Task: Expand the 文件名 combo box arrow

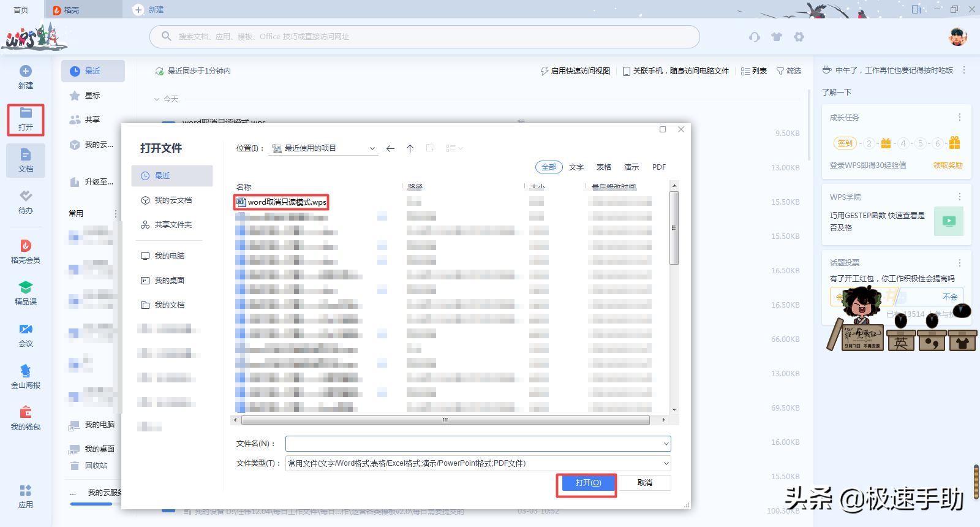Action: click(x=666, y=444)
